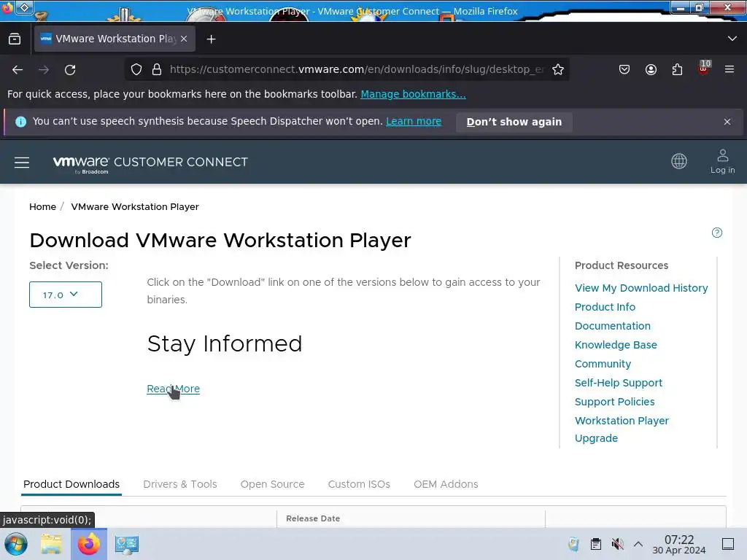Open Learn more about speech synthesis

(414, 122)
